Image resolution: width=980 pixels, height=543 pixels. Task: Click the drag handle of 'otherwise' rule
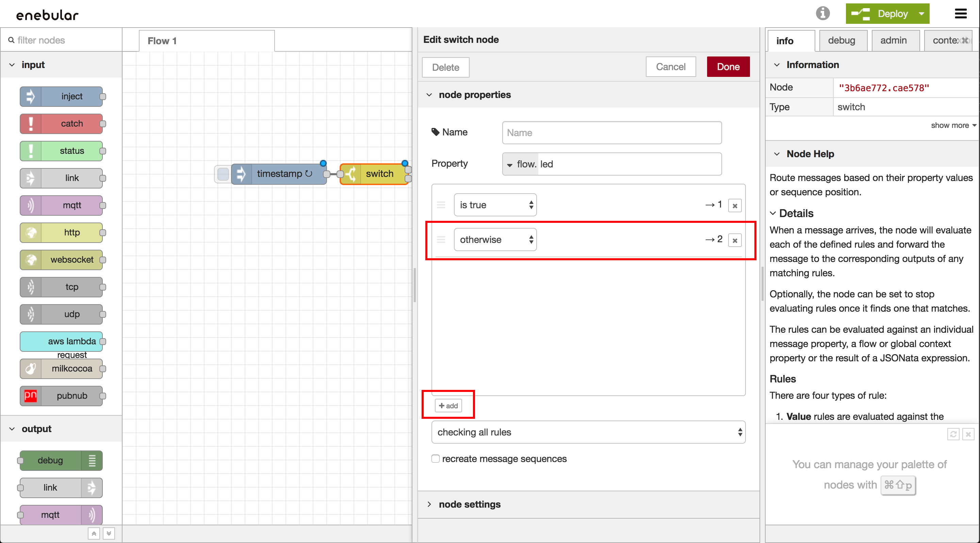click(x=441, y=240)
